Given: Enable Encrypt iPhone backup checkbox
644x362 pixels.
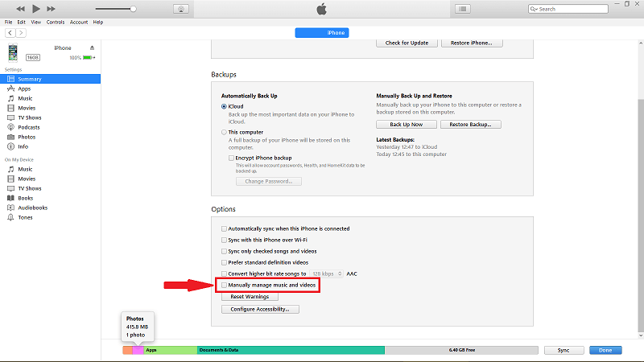Looking at the screenshot, I should tap(231, 158).
